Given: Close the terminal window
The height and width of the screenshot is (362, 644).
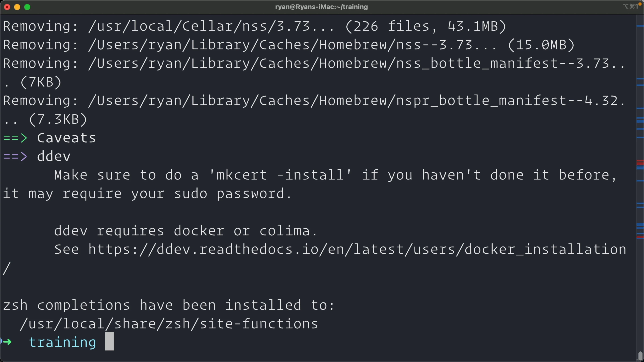Looking at the screenshot, I should (7, 7).
